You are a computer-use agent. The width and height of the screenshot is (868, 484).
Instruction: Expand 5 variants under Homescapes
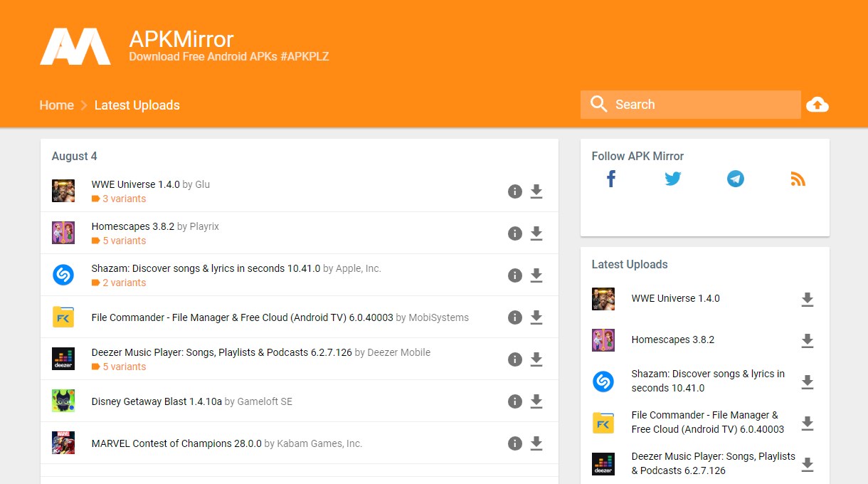tap(119, 241)
